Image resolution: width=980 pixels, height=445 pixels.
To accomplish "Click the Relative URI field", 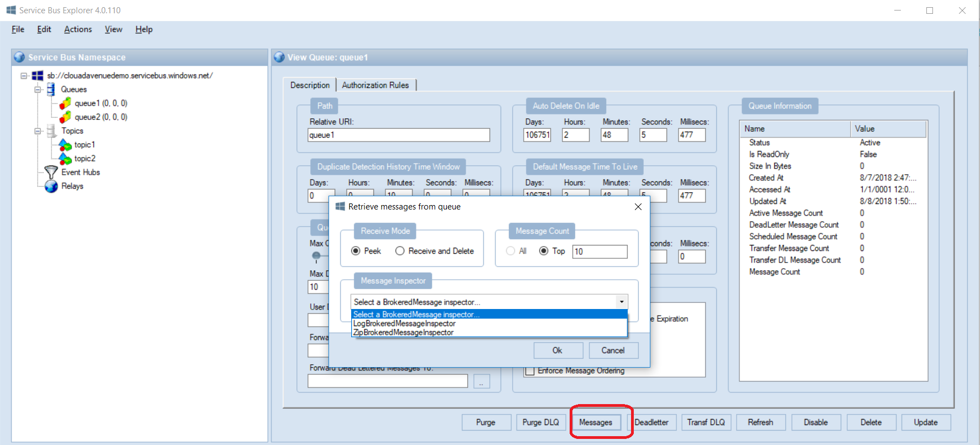I will pos(399,135).
